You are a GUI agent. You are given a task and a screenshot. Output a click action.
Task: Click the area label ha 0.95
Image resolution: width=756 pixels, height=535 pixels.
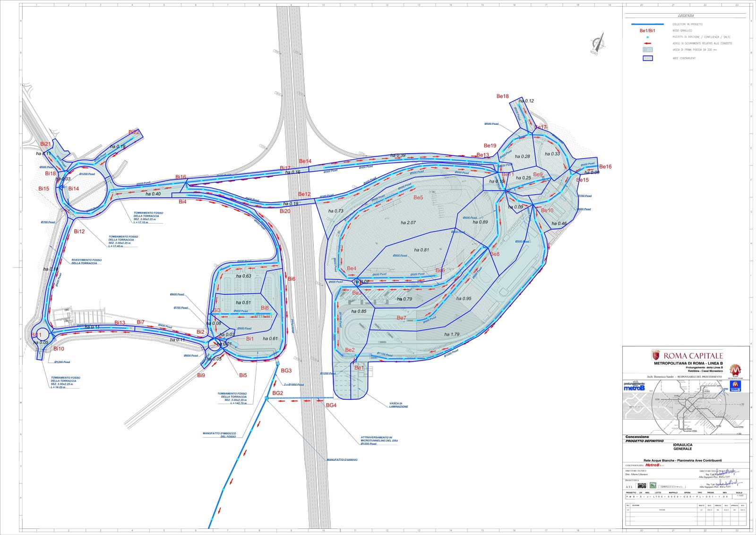click(464, 299)
